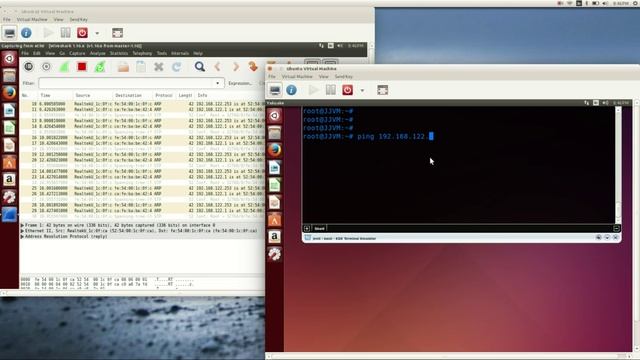Image resolution: width=640 pixels, height=360 pixels.
Task: Open Wireshark's Analyze menu
Action: click(98, 53)
